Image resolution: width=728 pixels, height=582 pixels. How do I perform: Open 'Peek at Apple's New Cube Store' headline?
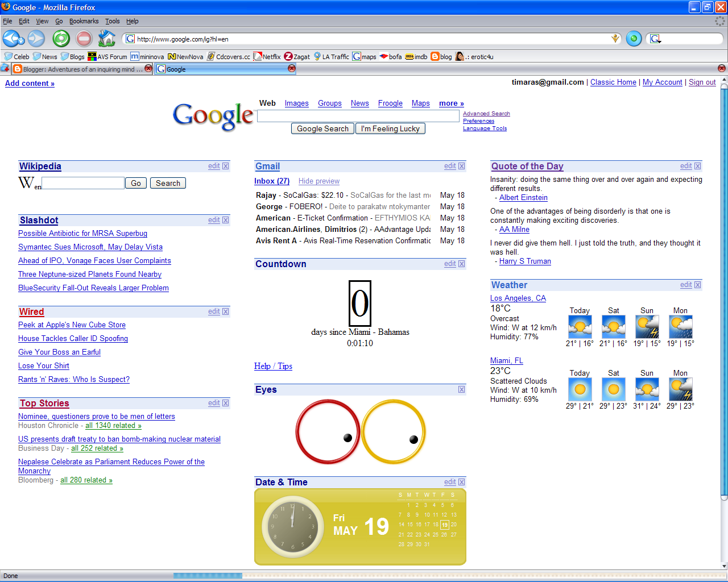click(x=72, y=325)
